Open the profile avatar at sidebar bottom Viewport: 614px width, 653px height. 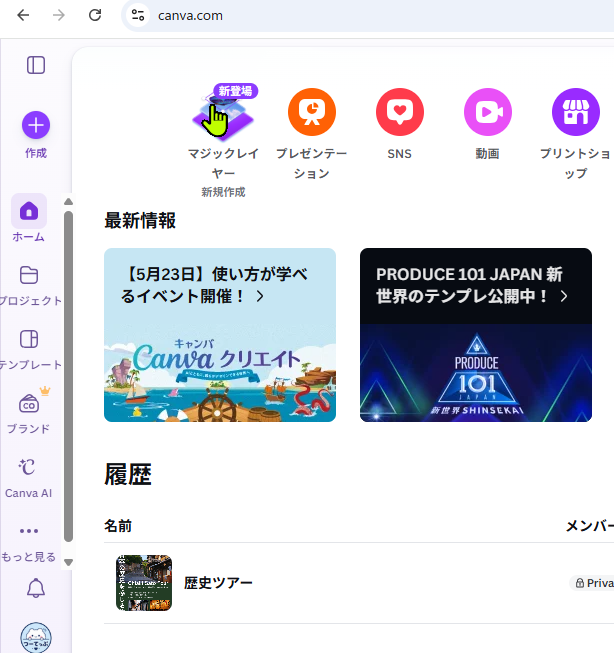(36, 638)
